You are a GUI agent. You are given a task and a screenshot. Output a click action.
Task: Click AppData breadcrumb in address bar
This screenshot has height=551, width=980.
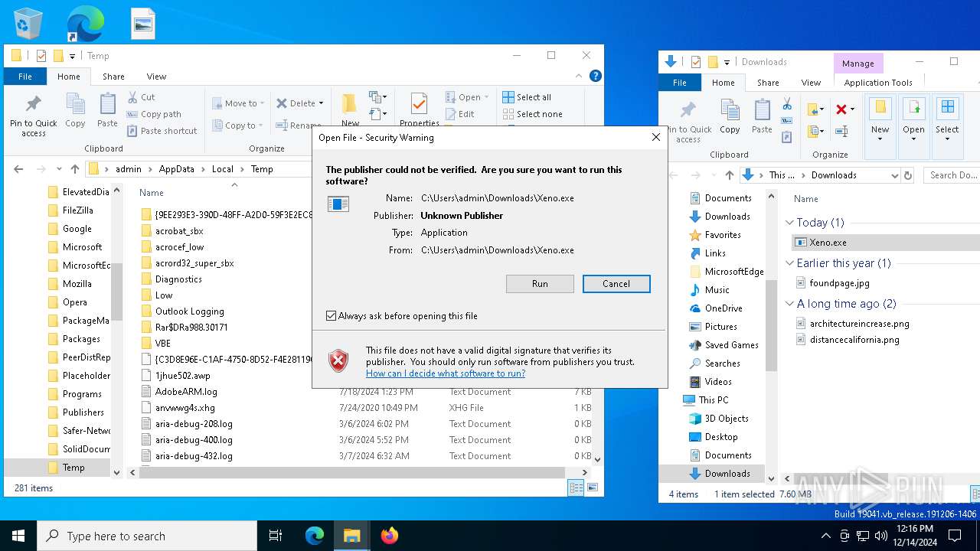(177, 169)
